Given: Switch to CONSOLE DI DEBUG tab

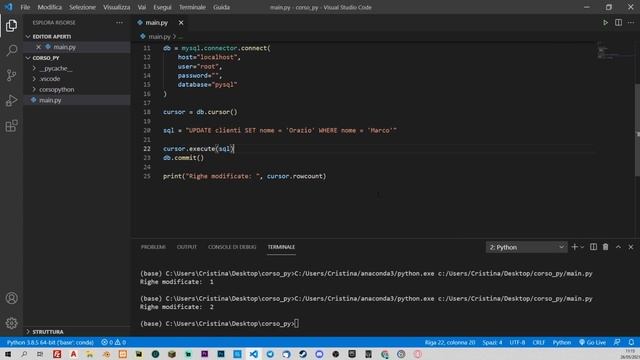Looking at the screenshot, I should tap(232, 247).
